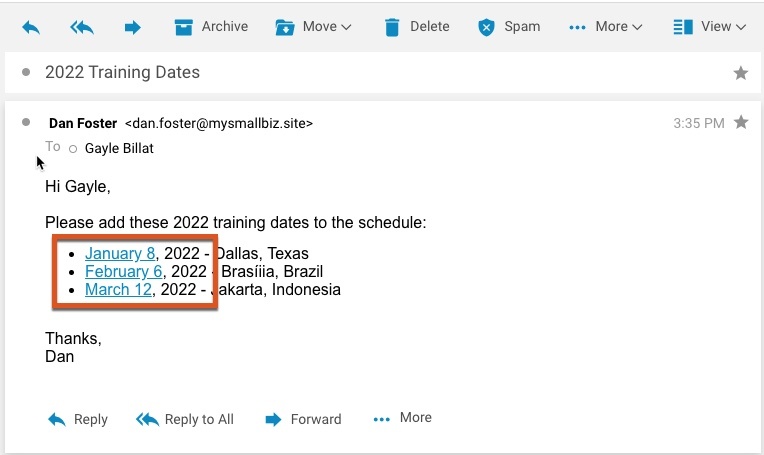
Task: Click the Forward arrow icon in top toolbar
Action: [133, 27]
